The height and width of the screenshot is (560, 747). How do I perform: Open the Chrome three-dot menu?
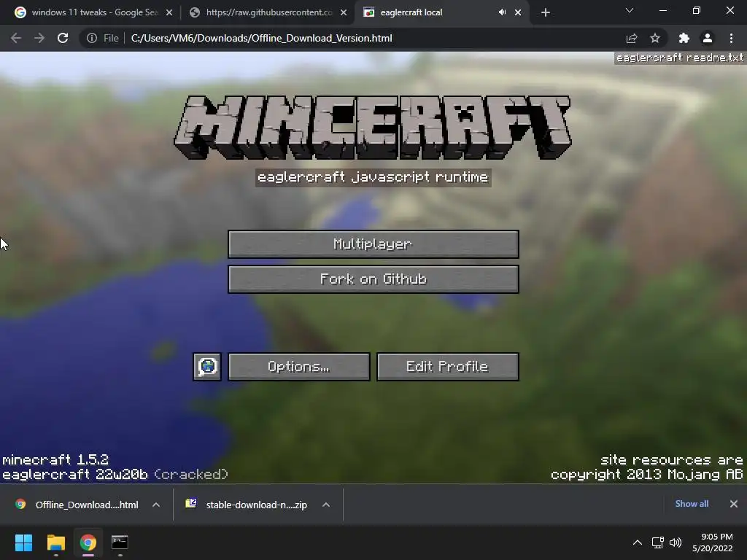pos(731,38)
